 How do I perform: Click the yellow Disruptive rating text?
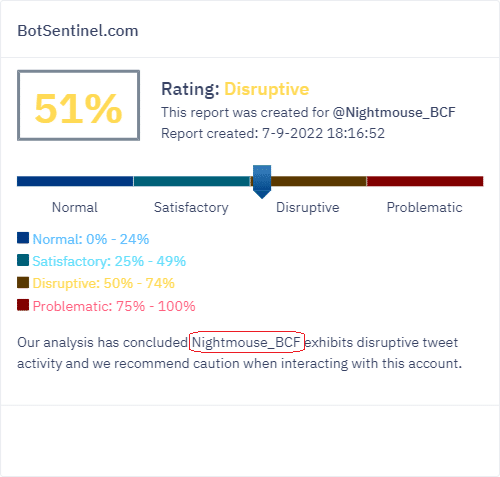(267, 89)
